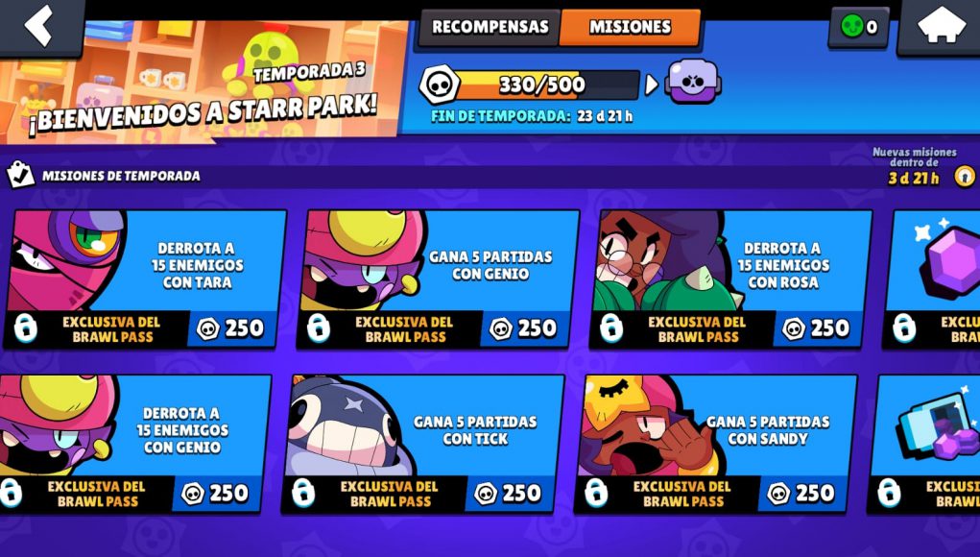This screenshot has width=980, height=557.
Task: Tap padlock on the Tara quest
Action: point(26,328)
